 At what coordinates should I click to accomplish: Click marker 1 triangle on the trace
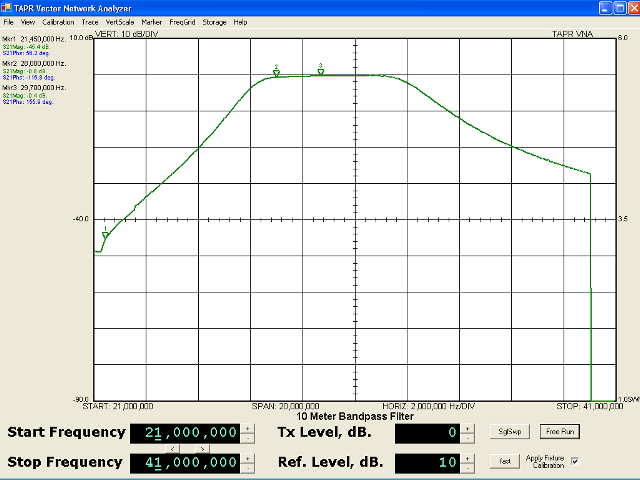(x=105, y=236)
